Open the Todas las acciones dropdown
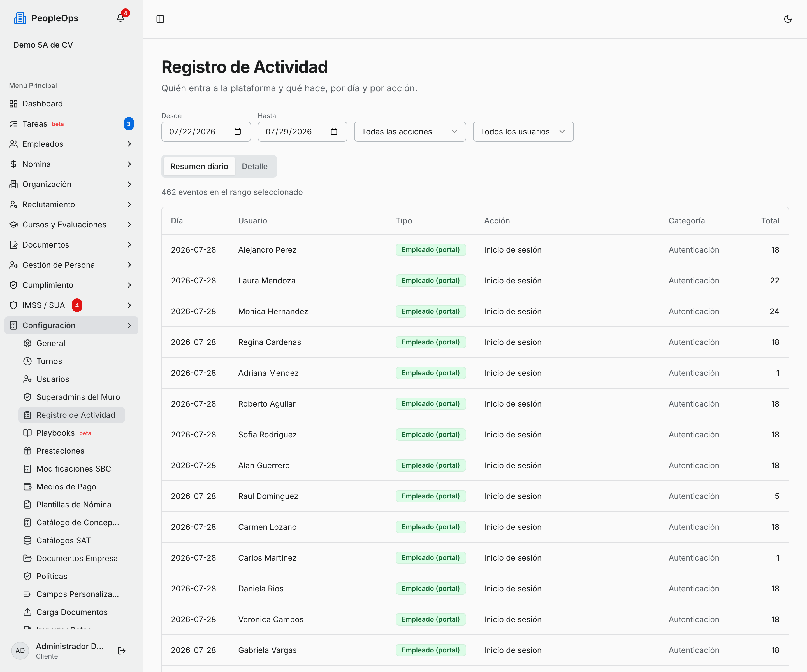The height and width of the screenshot is (672, 807). pos(410,132)
